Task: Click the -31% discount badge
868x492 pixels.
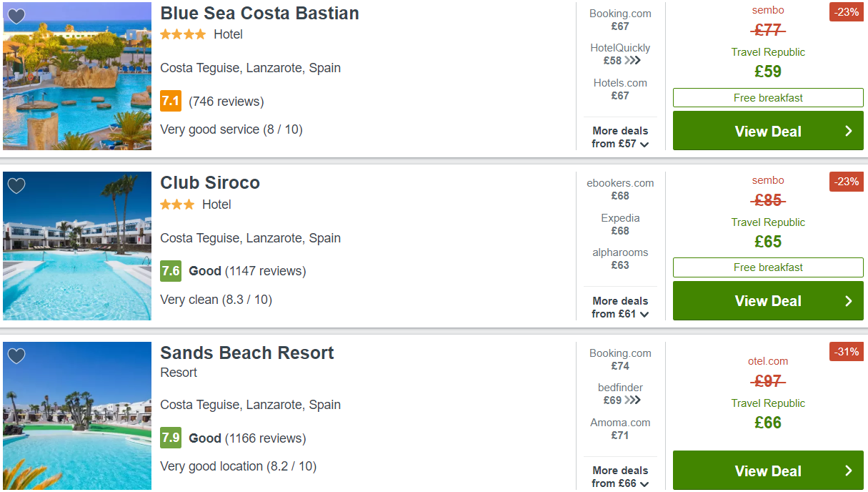Action: pos(847,352)
